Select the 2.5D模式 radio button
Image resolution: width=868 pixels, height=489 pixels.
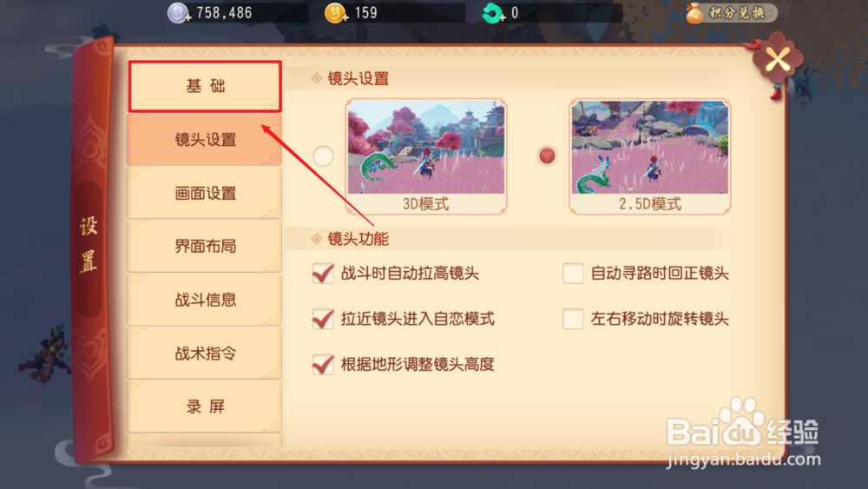coord(546,155)
